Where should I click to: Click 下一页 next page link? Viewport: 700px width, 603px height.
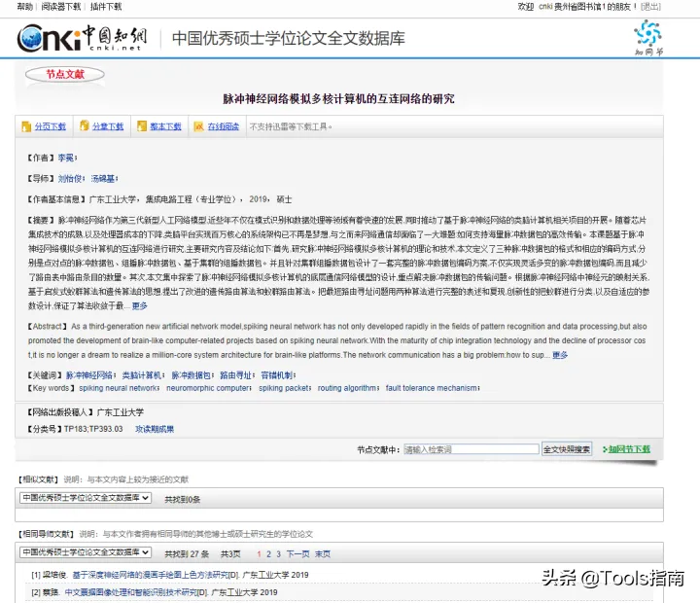click(x=297, y=554)
